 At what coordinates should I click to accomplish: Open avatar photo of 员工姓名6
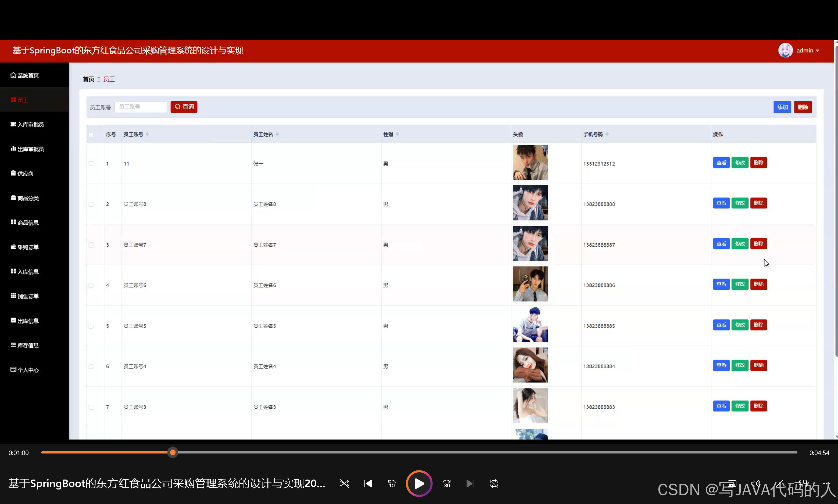[530, 284]
